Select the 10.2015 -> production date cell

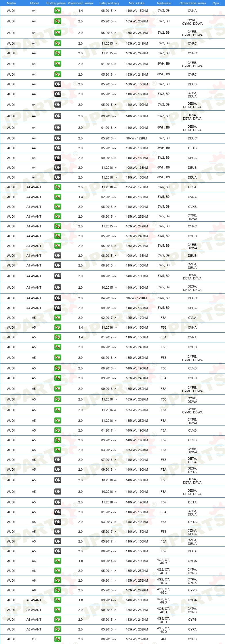109,287
